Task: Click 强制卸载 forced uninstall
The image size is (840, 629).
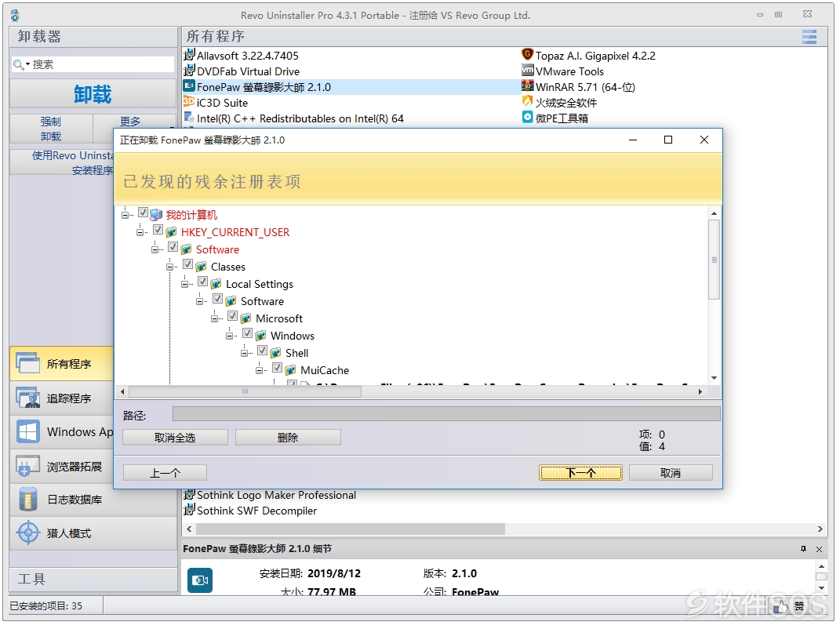Action: click(51, 129)
